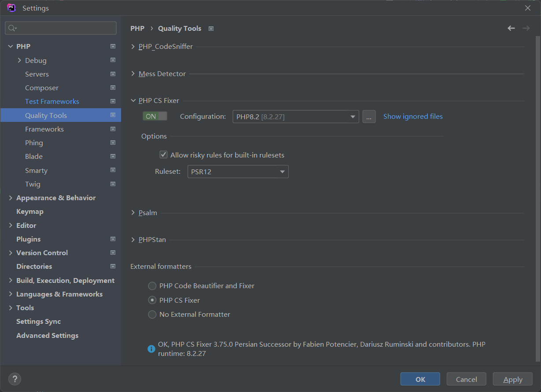Click the project-level icon next to PHP row
Image resolution: width=541 pixels, height=392 pixels.
[x=113, y=46]
